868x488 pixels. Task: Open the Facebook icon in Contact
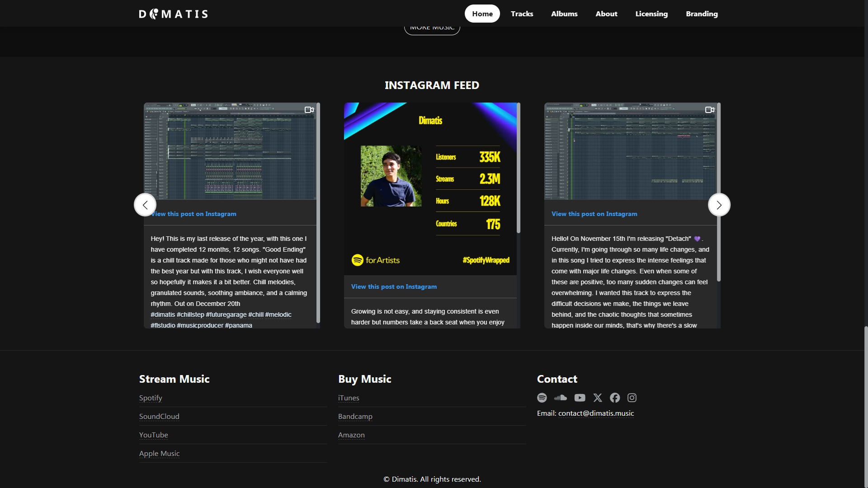[x=615, y=398]
